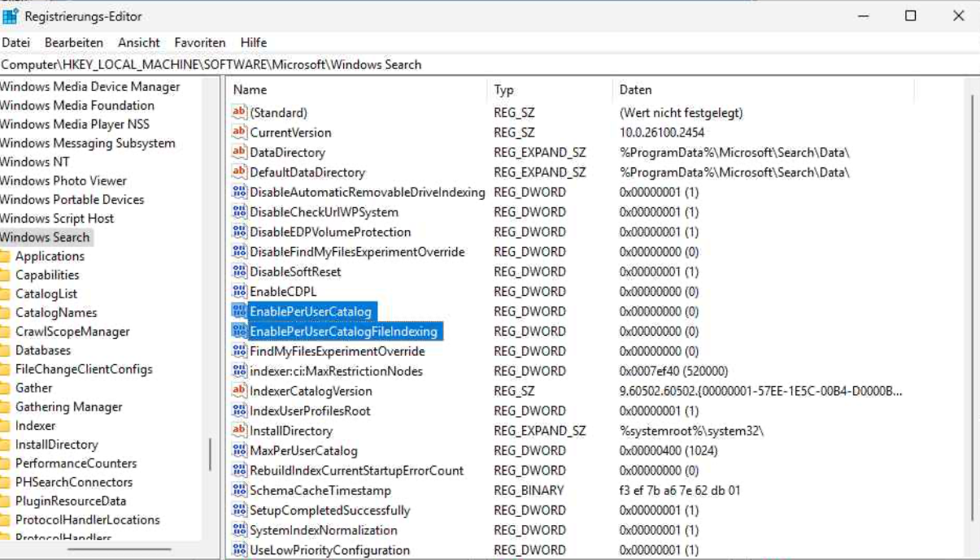Open the Ansicht menu
Image resolution: width=980 pixels, height=560 pixels.
pyautogui.click(x=139, y=42)
